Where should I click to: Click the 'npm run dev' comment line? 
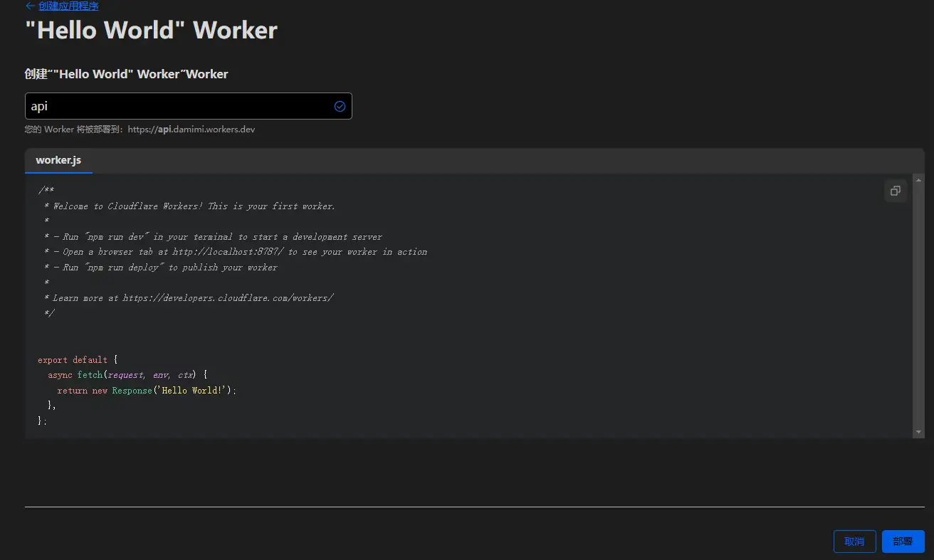213,237
